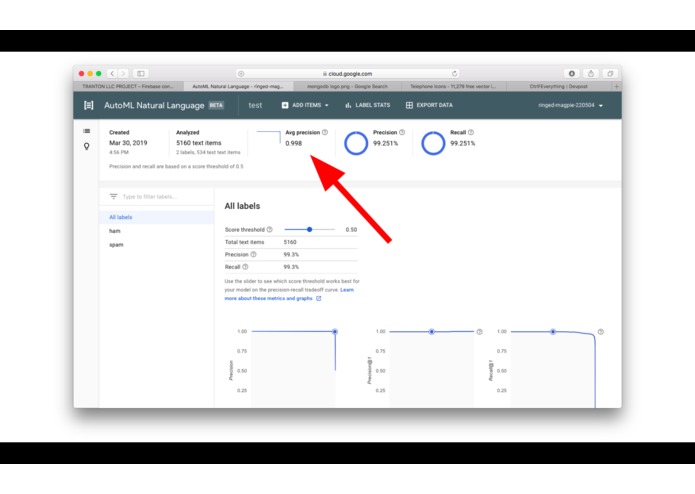Click EXPORT DATA button

(429, 105)
